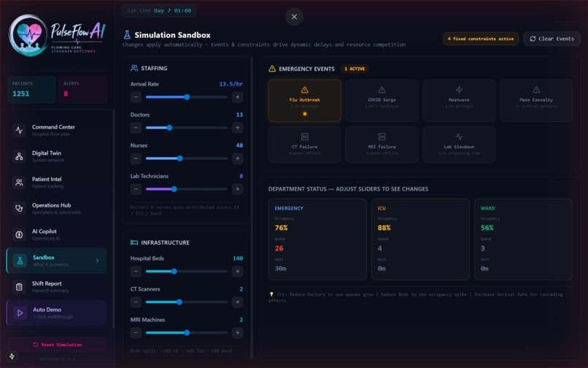The height and width of the screenshot is (368, 588).
Task: Toggle the Flu Outbreak event
Action: (304, 100)
